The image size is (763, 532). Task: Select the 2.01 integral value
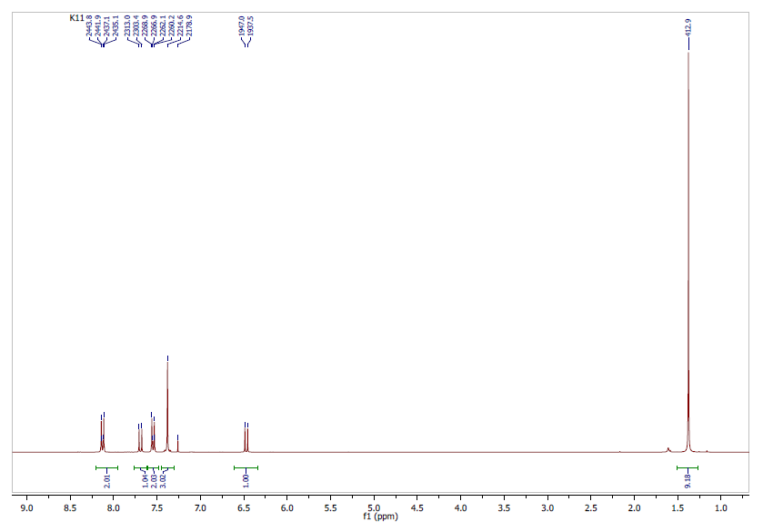(106, 478)
